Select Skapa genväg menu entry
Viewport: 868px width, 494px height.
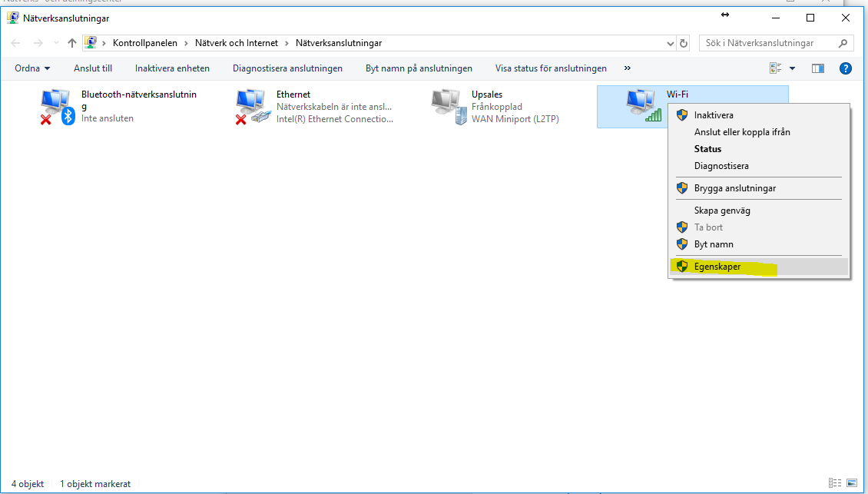point(759,211)
